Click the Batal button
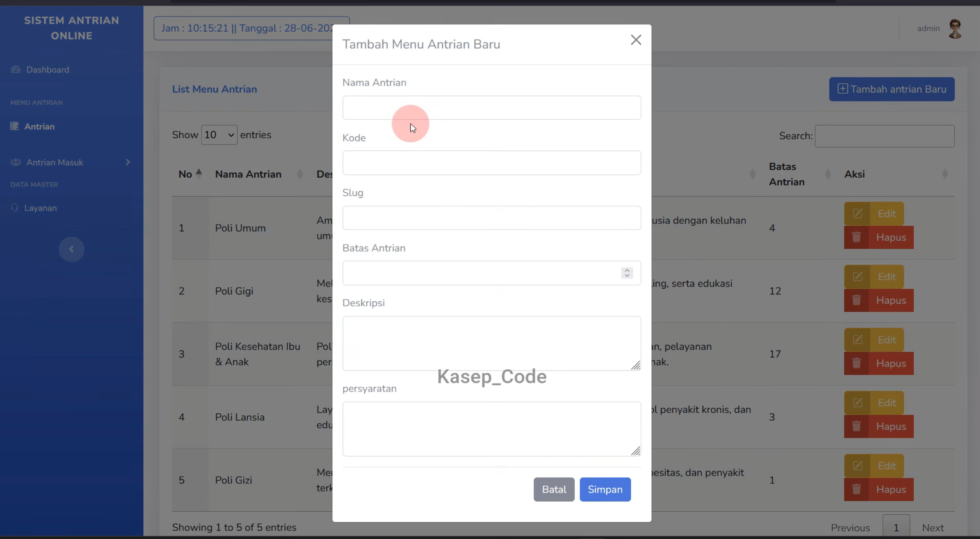980x539 pixels. 554,489
